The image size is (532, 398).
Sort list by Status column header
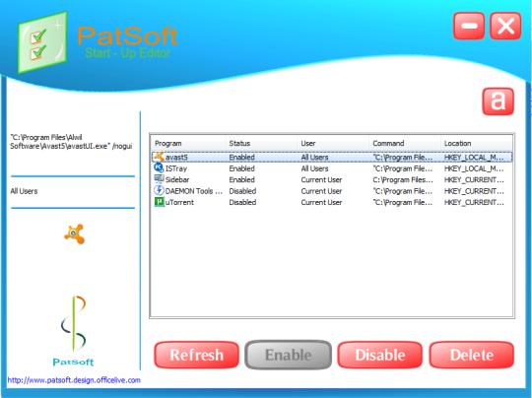coord(261,143)
